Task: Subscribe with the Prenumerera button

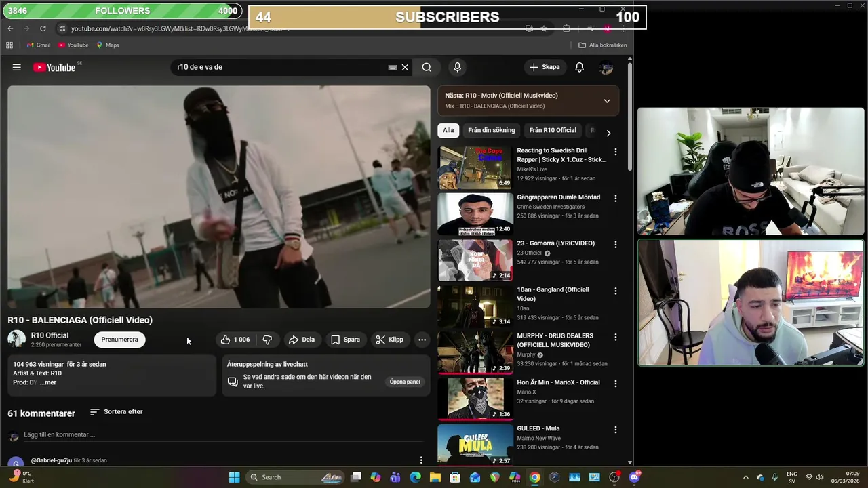Action: click(x=119, y=340)
